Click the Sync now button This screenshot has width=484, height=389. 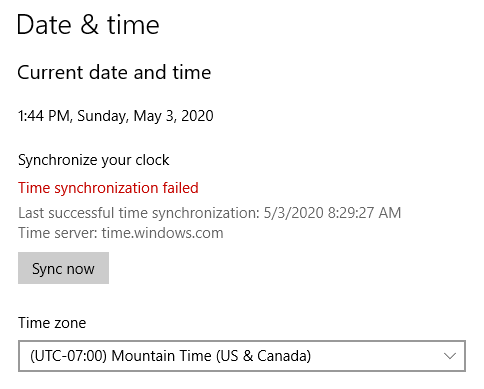(x=63, y=268)
